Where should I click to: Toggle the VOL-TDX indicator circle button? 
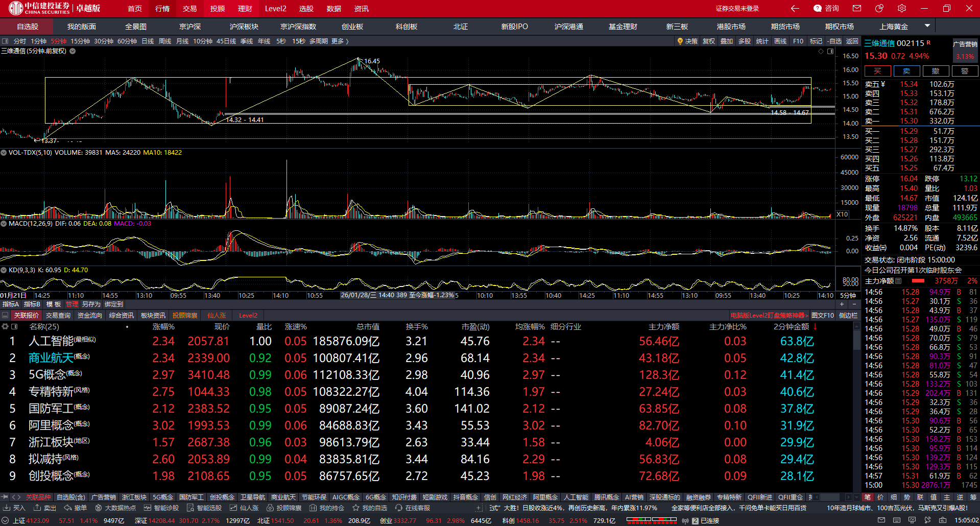4,153
